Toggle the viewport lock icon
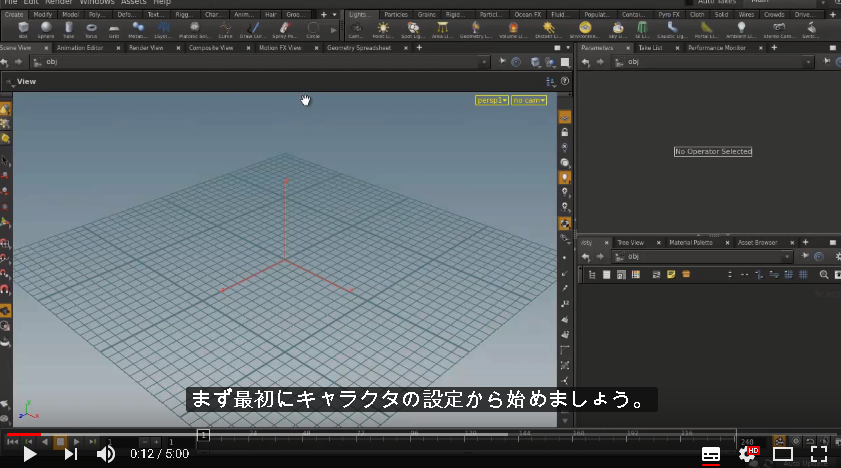The height and width of the screenshot is (468, 841). point(564,132)
